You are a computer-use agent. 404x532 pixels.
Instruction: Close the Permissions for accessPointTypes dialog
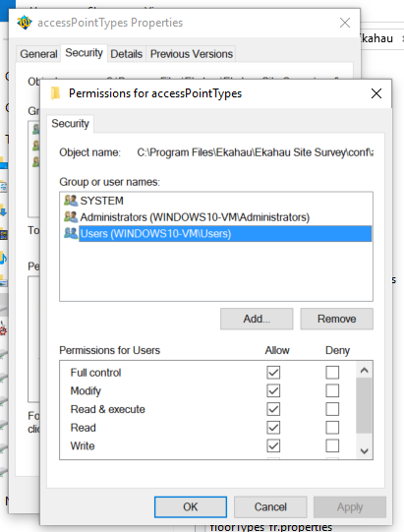point(376,93)
